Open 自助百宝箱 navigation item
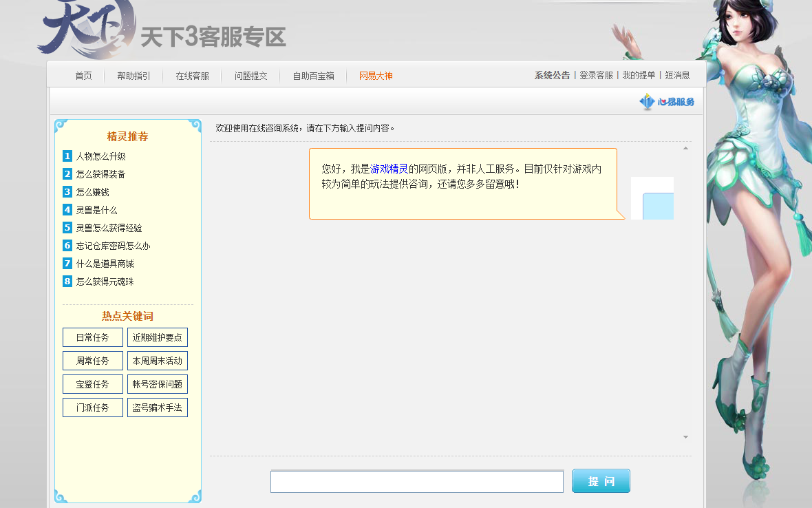812x508 pixels. pos(313,76)
